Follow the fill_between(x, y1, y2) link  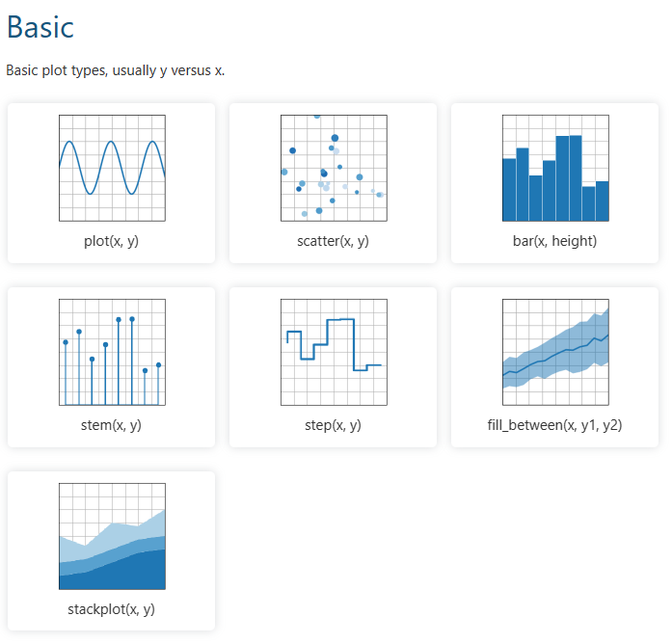(x=555, y=425)
